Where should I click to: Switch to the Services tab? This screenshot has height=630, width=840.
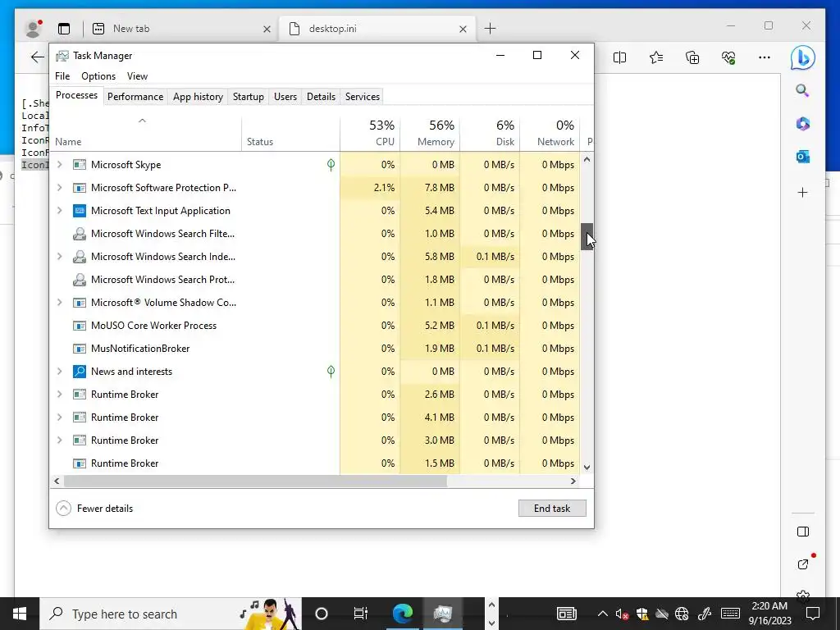coord(362,97)
